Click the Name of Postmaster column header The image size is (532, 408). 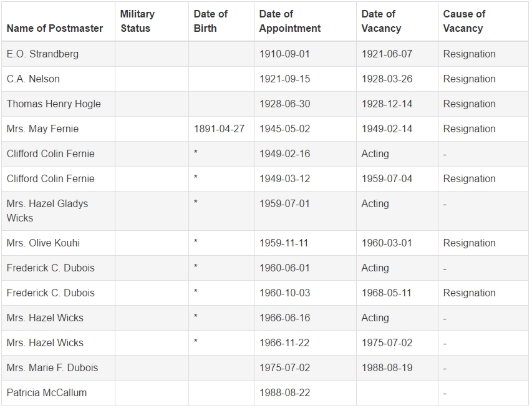pos(55,28)
